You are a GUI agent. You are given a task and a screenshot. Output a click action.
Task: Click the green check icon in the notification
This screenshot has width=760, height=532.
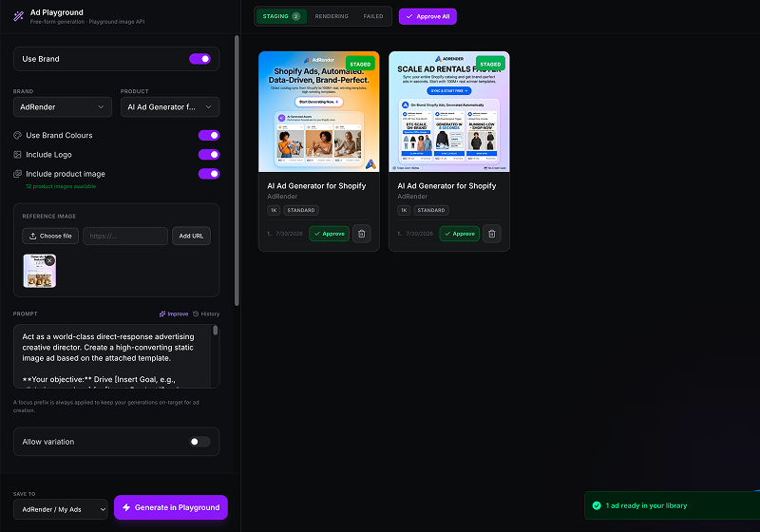(597, 505)
